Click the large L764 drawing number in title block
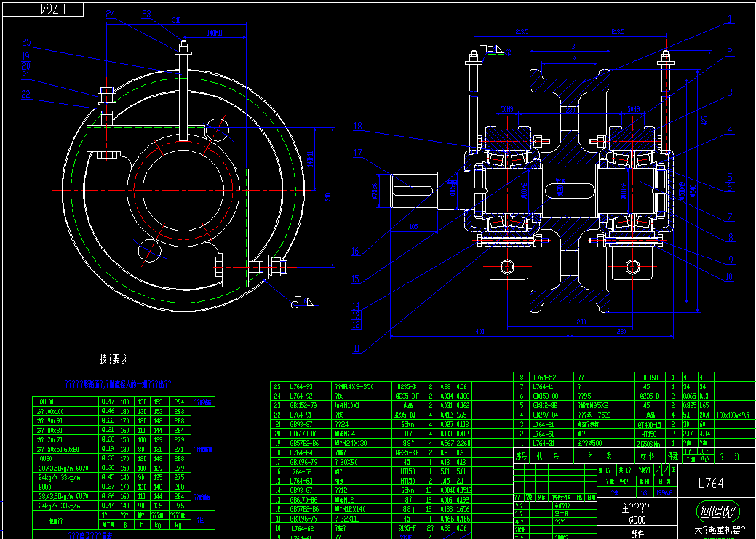Screen dimensions: 756x539 coord(710,483)
